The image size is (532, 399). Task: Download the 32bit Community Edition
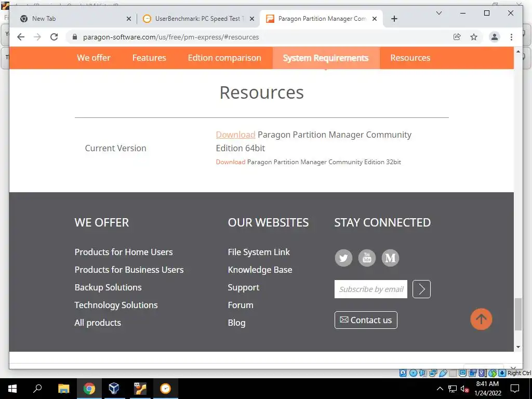230,162
